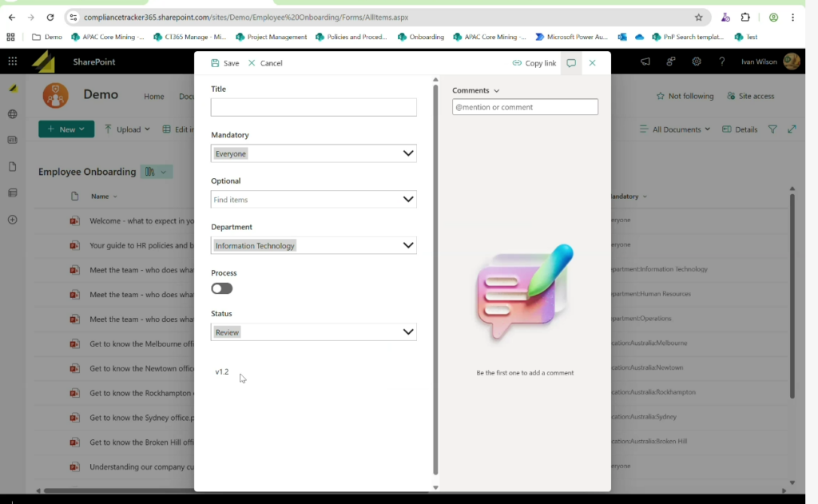
Task: Open the New button dropdown
Action: point(66,129)
